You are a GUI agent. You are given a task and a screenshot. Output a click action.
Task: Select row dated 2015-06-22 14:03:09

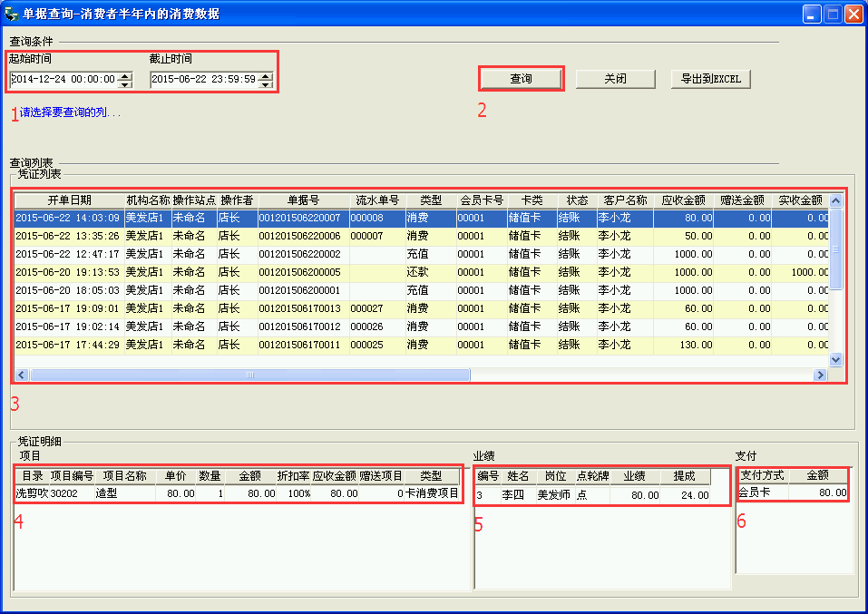point(422,219)
